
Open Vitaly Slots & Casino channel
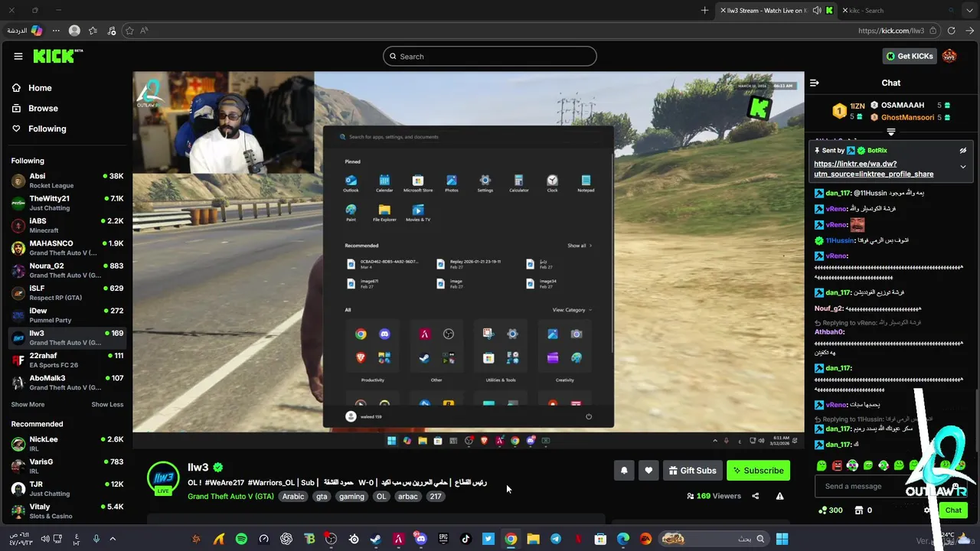[67, 511]
